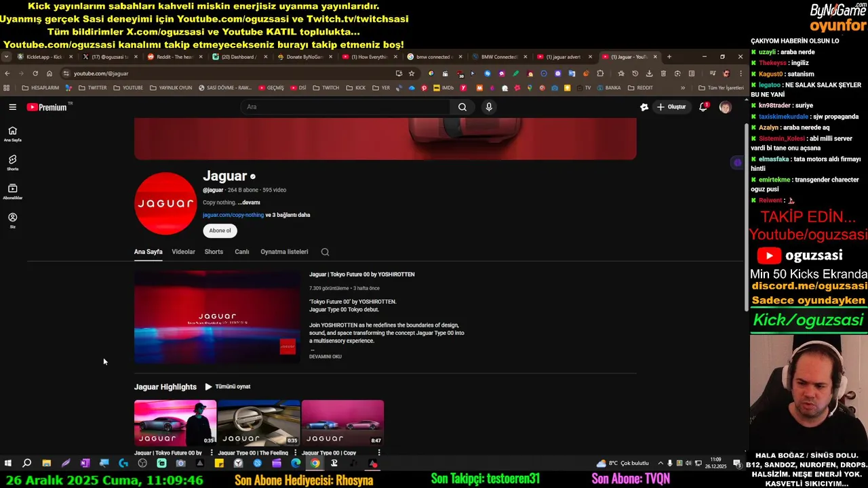Open Shorts in the left sidebar
The image size is (868, 488).
(x=12, y=163)
